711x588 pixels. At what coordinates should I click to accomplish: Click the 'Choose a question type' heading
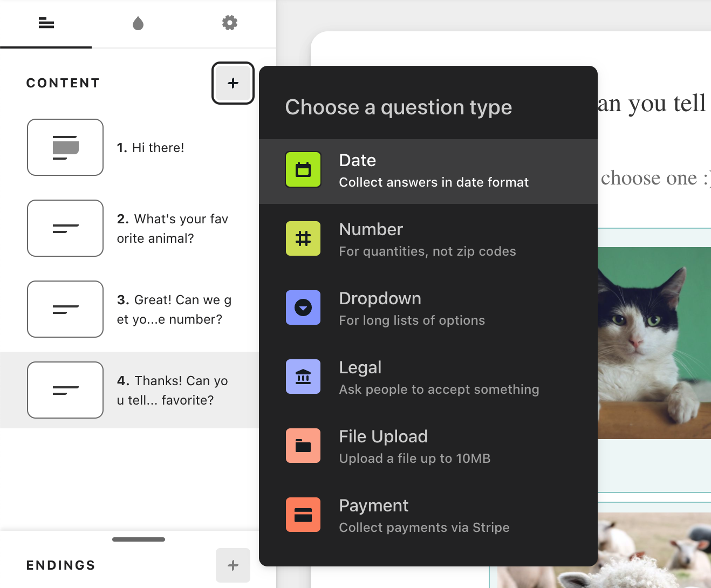[x=399, y=107]
